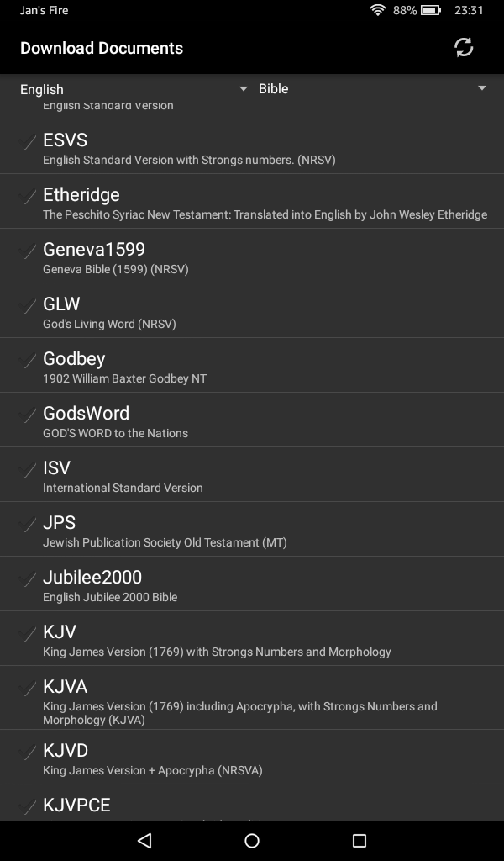Tap the battery status icon
The width and height of the screenshot is (504, 861).
click(x=431, y=10)
